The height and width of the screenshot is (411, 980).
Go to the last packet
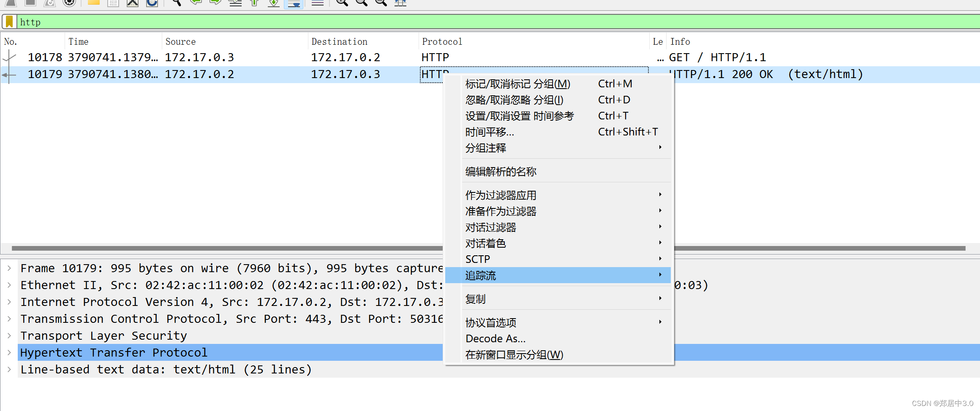pos(273,3)
